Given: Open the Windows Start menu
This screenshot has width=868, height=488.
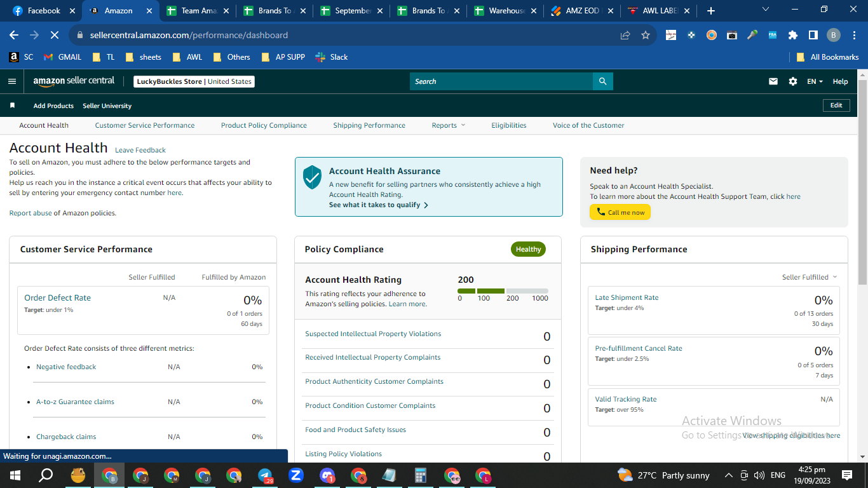Looking at the screenshot, I should (x=15, y=475).
